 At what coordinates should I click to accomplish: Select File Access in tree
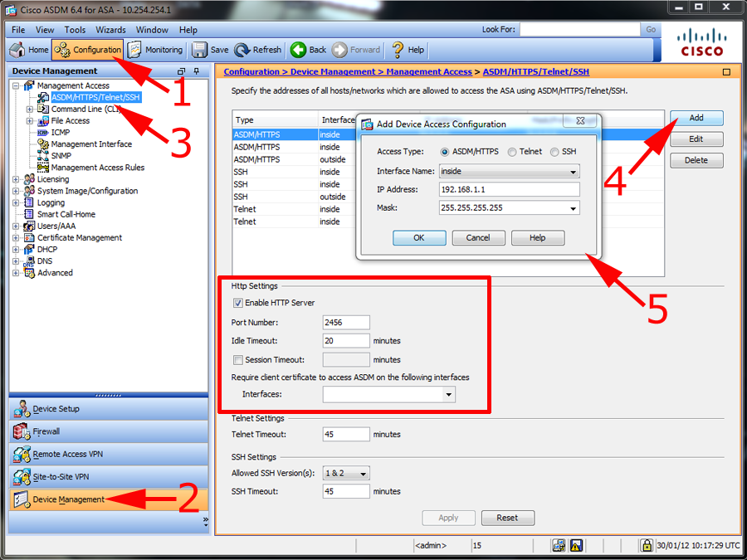point(70,120)
